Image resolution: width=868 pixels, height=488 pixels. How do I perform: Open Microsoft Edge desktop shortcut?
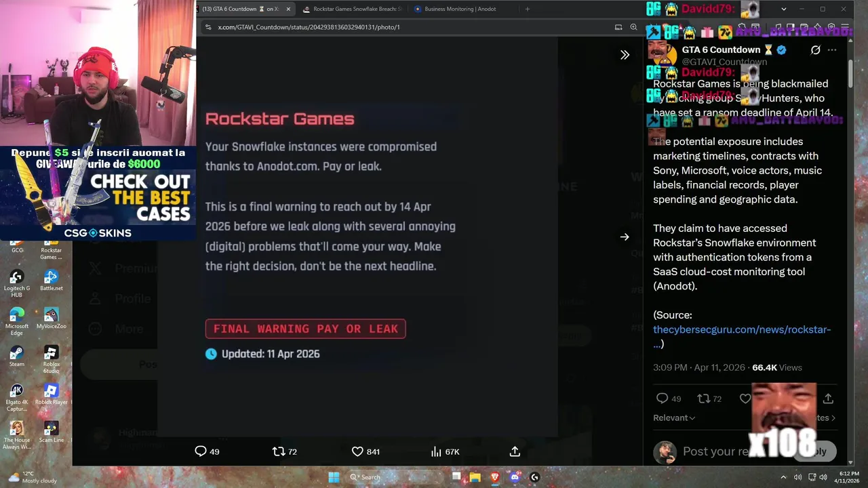(16, 321)
